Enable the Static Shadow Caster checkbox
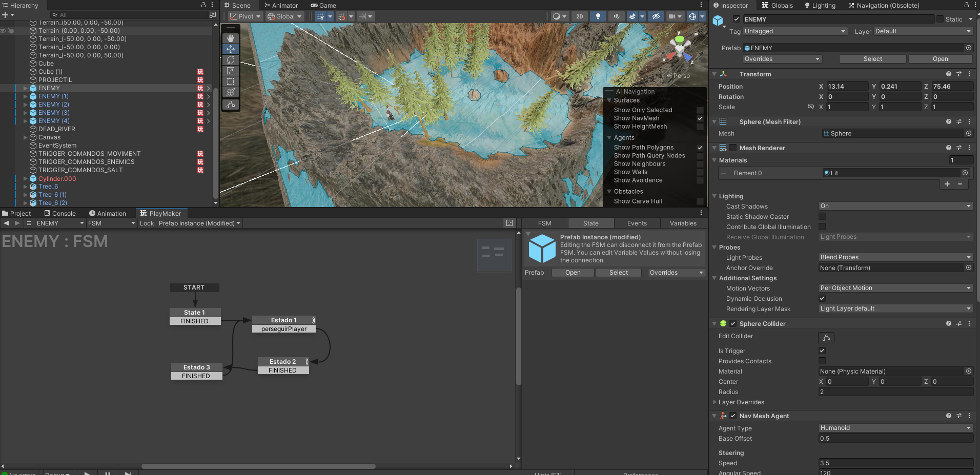The width and height of the screenshot is (980, 475). 822,216
